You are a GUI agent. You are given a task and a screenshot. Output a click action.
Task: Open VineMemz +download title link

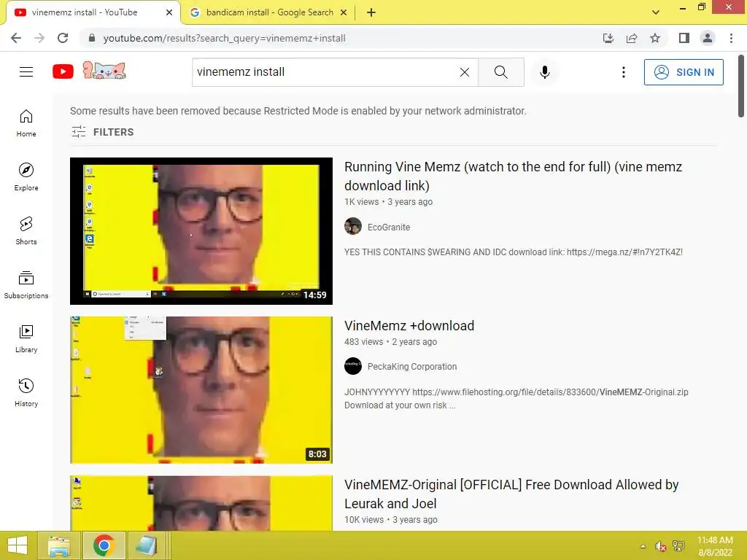[409, 326]
